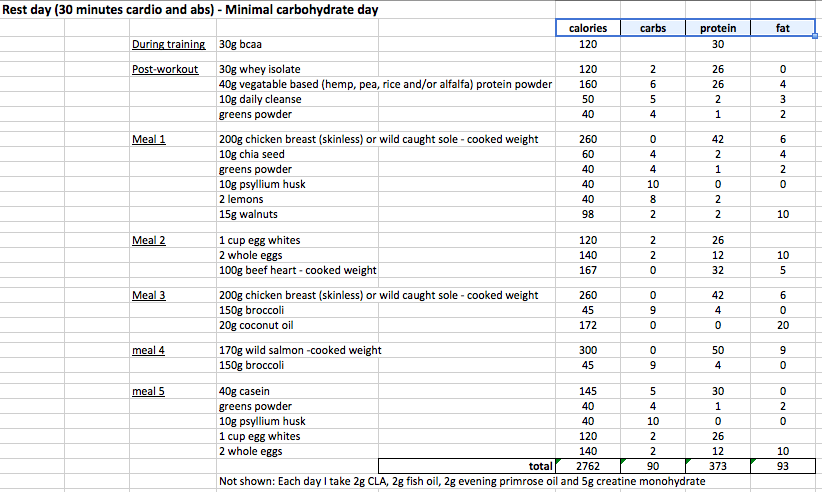Select the 'fat' header cell
The width and height of the screenshot is (822, 492).
tap(783, 28)
